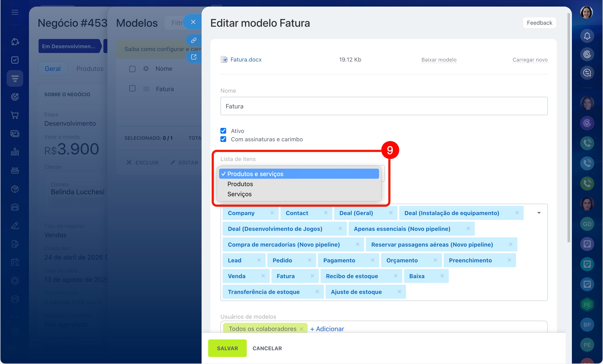Screen dimensions: 603x364
Task: Click the Fatura.docx file icon
Action: click(x=224, y=59)
